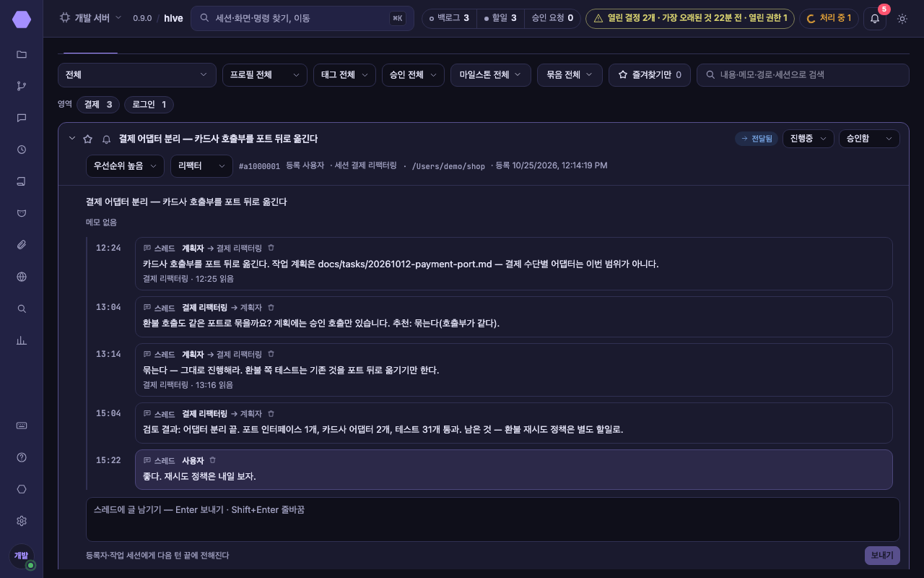The width and height of the screenshot is (924, 578).
Task: Open the chat bubble icon in the sidebar
Action: (x=22, y=118)
